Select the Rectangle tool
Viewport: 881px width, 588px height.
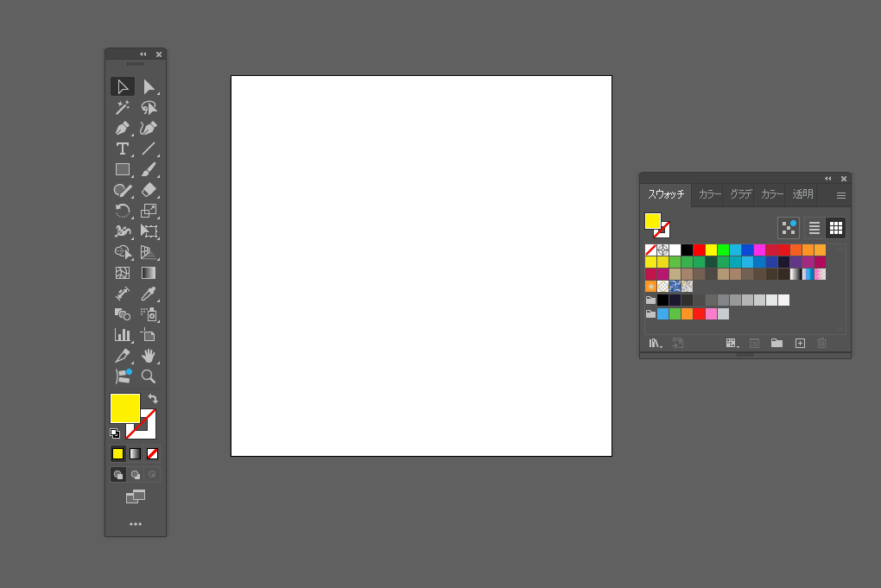point(123,169)
